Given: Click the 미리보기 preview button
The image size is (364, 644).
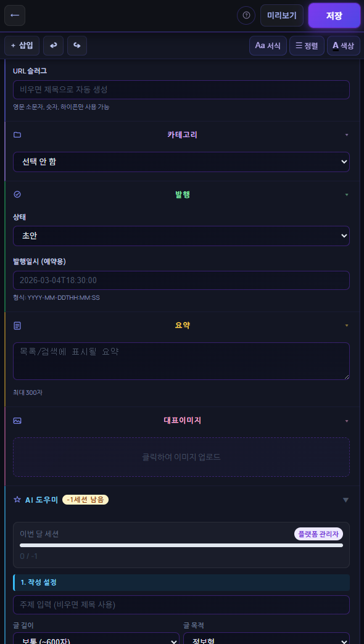Looking at the screenshot, I should pos(282,15).
